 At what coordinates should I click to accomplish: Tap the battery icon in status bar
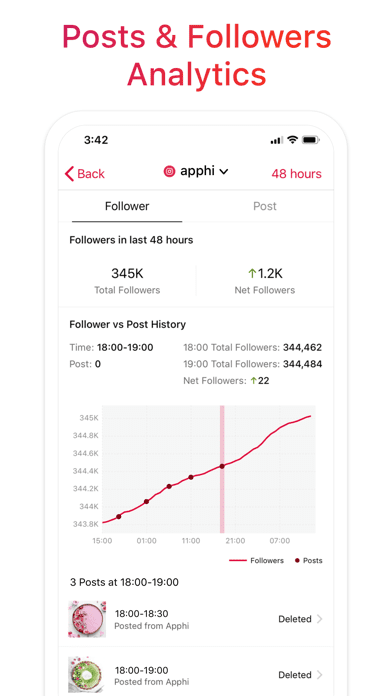[311, 140]
